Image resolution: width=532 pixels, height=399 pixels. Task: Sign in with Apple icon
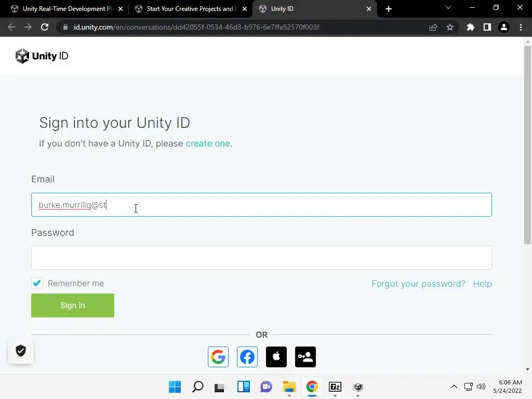tap(276, 356)
